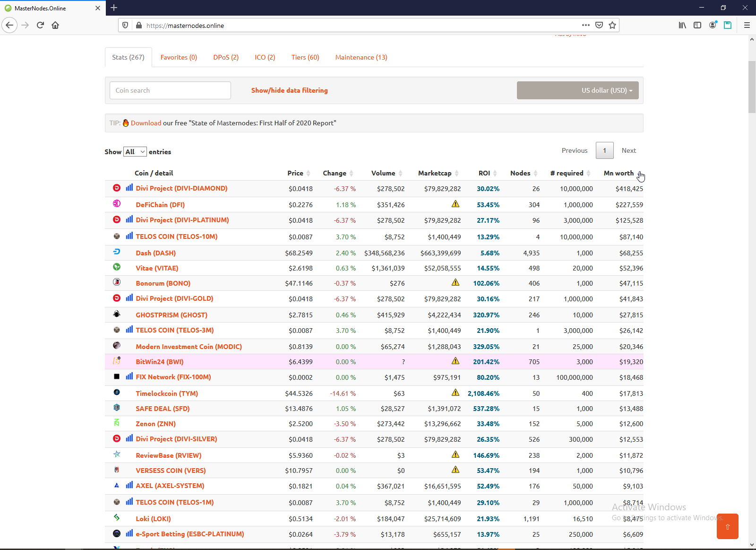Click the Coin search input field

tap(170, 90)
